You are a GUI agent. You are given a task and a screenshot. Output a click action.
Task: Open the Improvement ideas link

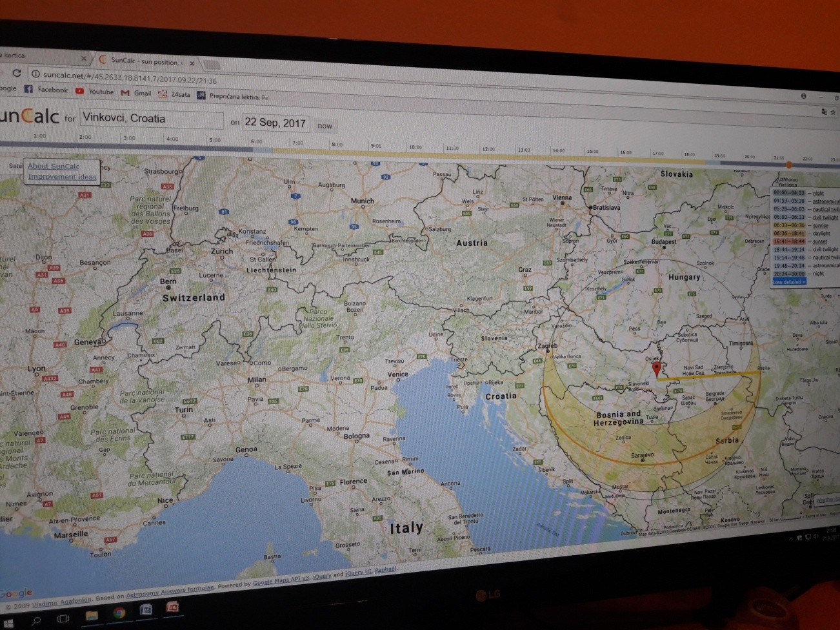pyautogui.click(x=62, y=176)
